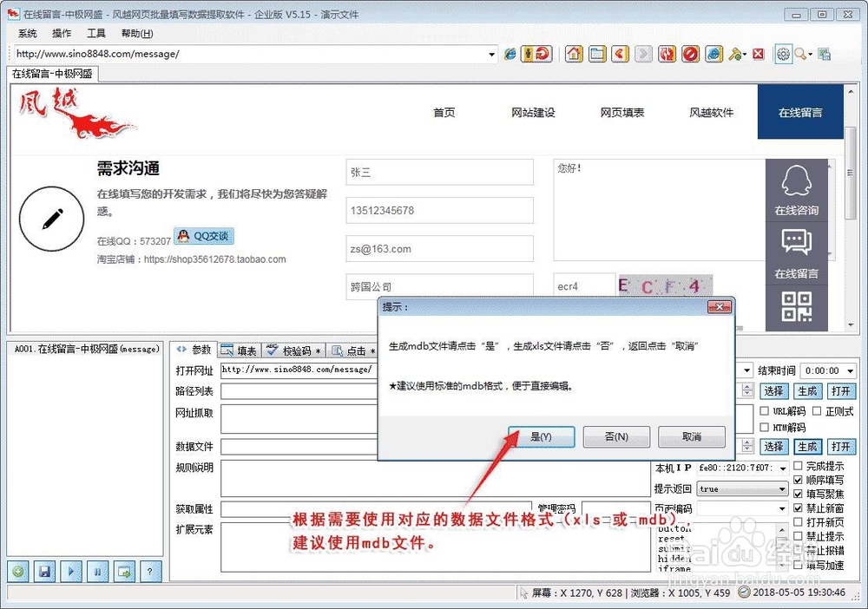Start filling with the play icon
This screenshot has width=868, height=609.
point(71,572)
